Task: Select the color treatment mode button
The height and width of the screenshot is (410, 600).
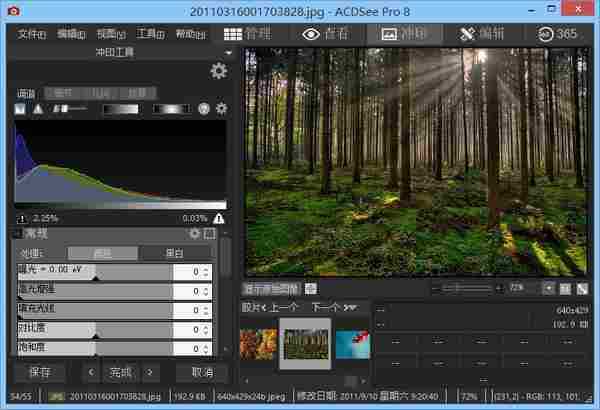Action: pos(102,253)
